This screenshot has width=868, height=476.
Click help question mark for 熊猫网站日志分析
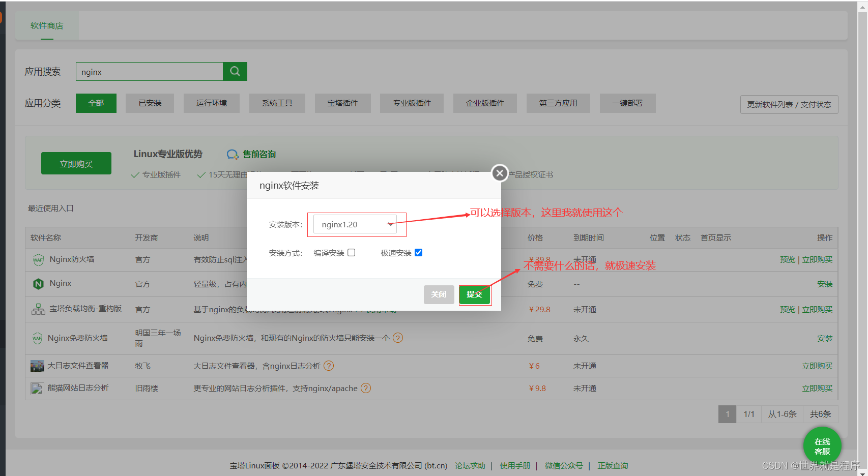pyautogui.click(x=366, y=388)
